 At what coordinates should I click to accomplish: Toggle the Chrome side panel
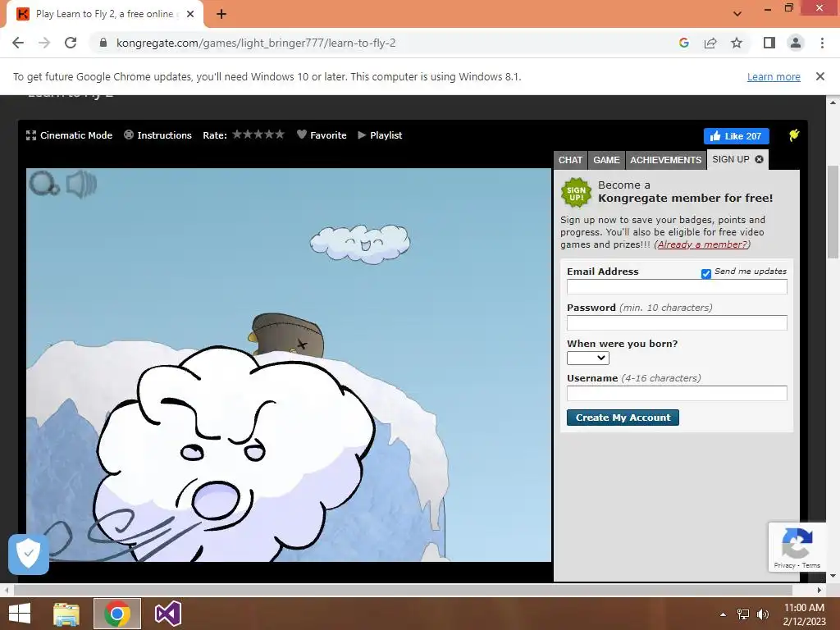click(769, 43)
